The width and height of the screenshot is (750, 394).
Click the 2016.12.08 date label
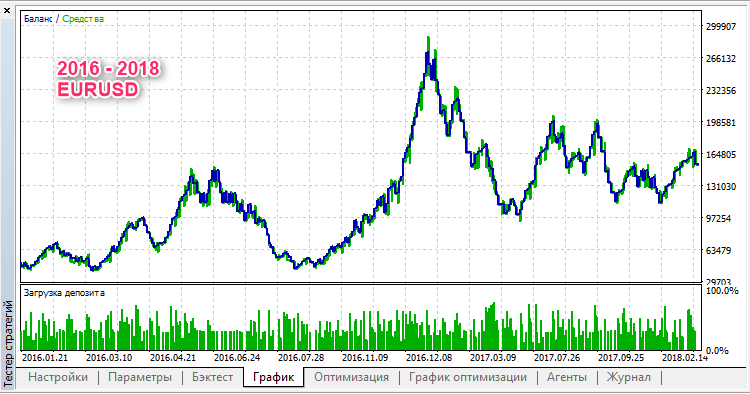click(x=429, y=358)
